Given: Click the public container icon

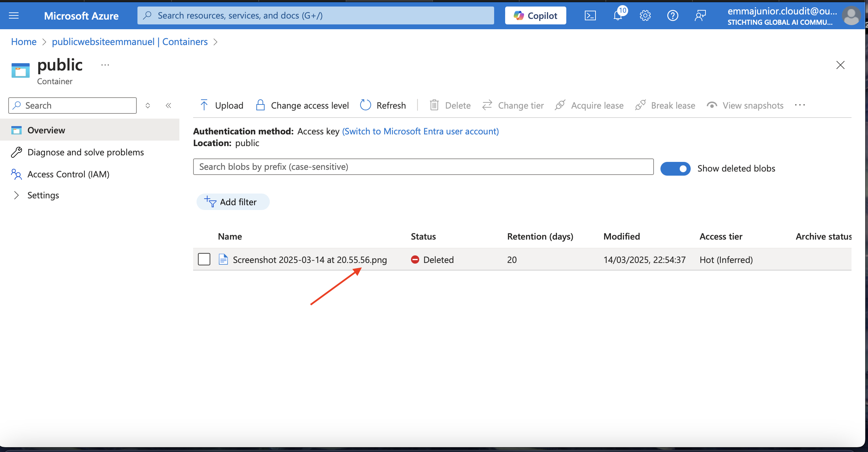Looking at the screenshot, I should point(21,70).
